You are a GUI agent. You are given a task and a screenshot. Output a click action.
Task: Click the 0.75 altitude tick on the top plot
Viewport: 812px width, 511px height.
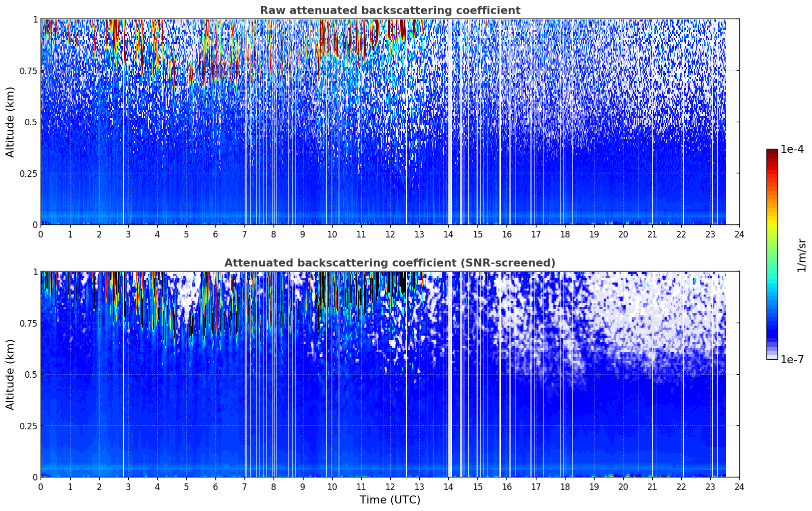coord(28,71)
